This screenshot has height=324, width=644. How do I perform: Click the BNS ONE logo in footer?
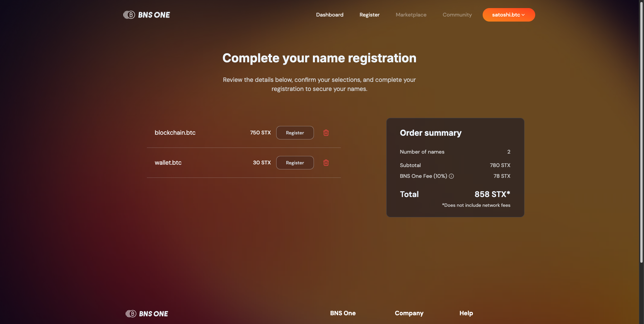(147, 314)
